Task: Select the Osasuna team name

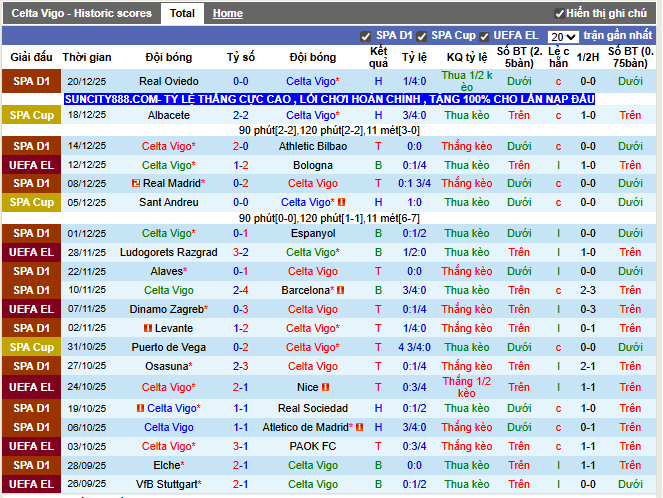Action: point(169,367)
